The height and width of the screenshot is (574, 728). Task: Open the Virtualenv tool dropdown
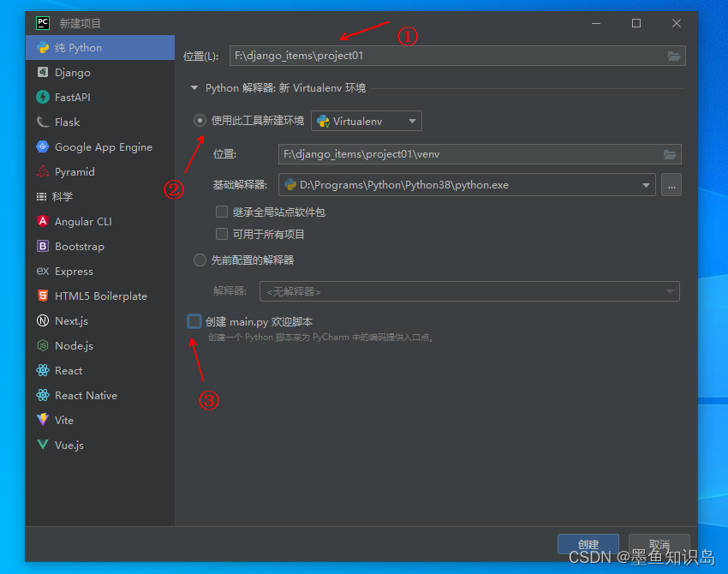point(367,121)
